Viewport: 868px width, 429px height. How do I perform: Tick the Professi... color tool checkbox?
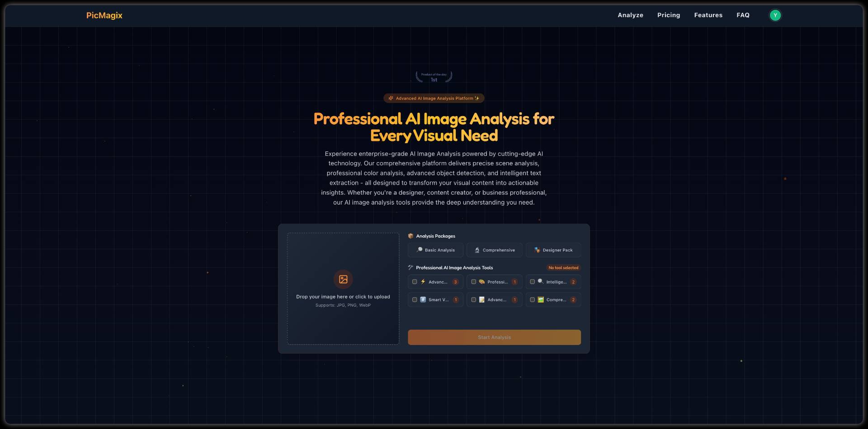[473, 282]
